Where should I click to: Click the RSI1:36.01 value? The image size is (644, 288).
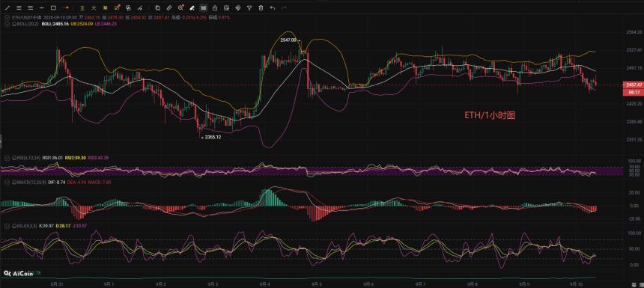[52, 158]
